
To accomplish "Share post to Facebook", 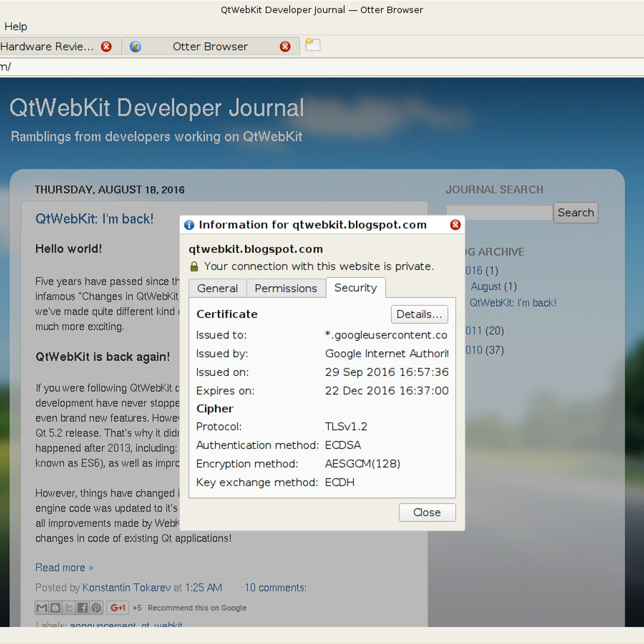I will (83, 607).
